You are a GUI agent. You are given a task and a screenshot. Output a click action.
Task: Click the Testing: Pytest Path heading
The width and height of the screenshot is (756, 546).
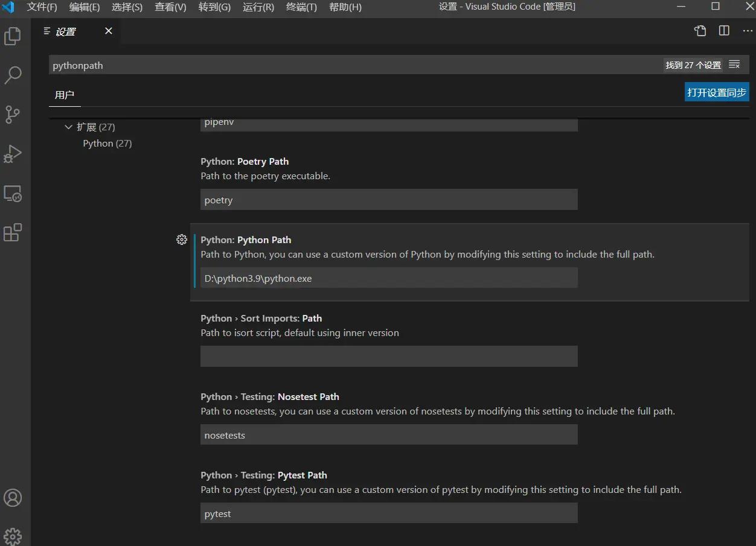point(264,475)
